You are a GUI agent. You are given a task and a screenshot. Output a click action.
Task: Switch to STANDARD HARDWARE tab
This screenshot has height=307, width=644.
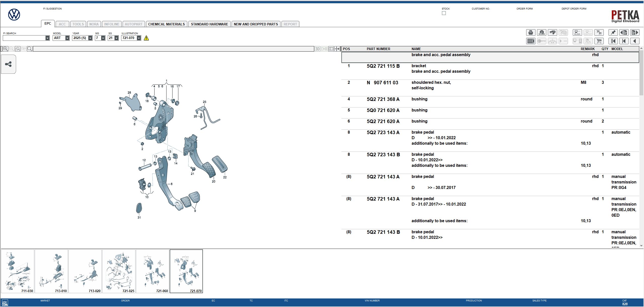coord(209,24)
